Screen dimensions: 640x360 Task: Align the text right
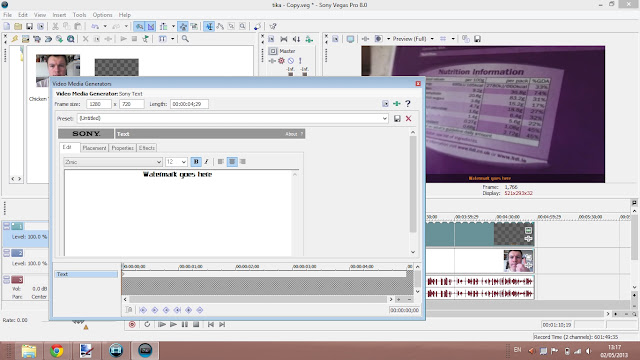click(243, 162)
